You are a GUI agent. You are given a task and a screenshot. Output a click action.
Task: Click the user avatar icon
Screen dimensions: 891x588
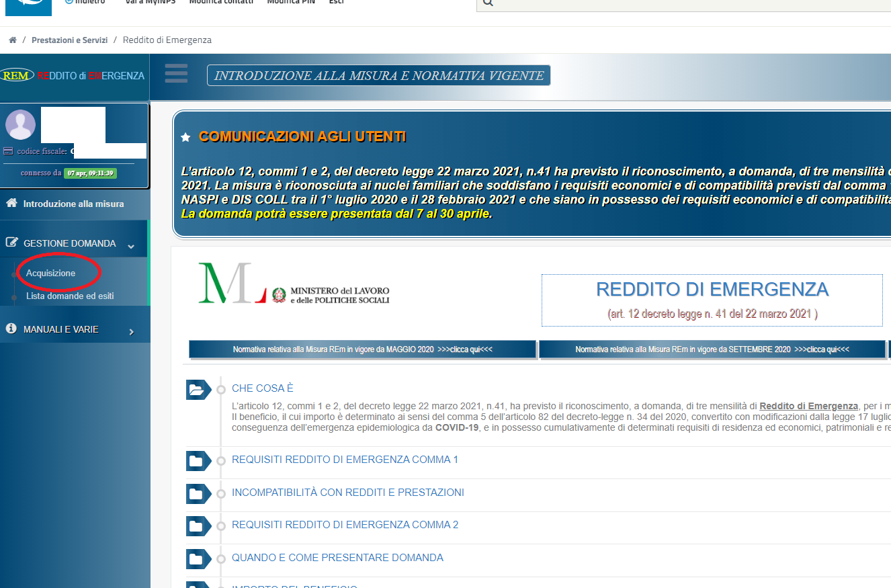(x=20, y=124)
